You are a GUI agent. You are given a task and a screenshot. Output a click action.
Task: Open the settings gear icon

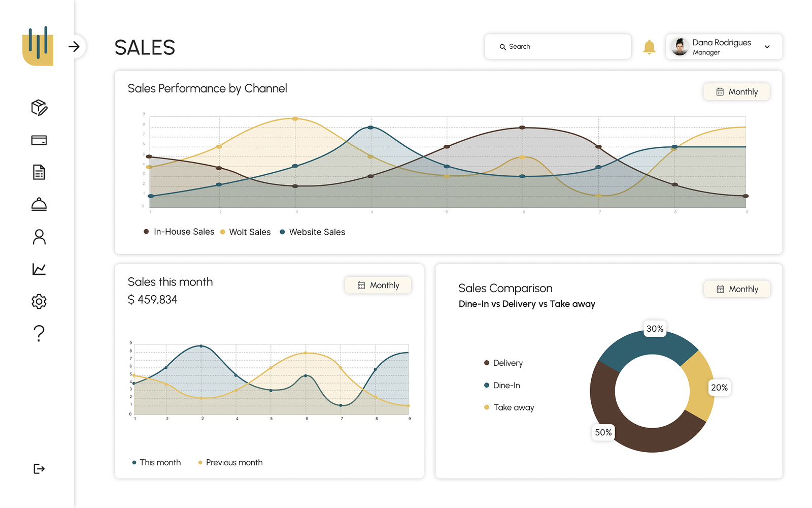39,302
